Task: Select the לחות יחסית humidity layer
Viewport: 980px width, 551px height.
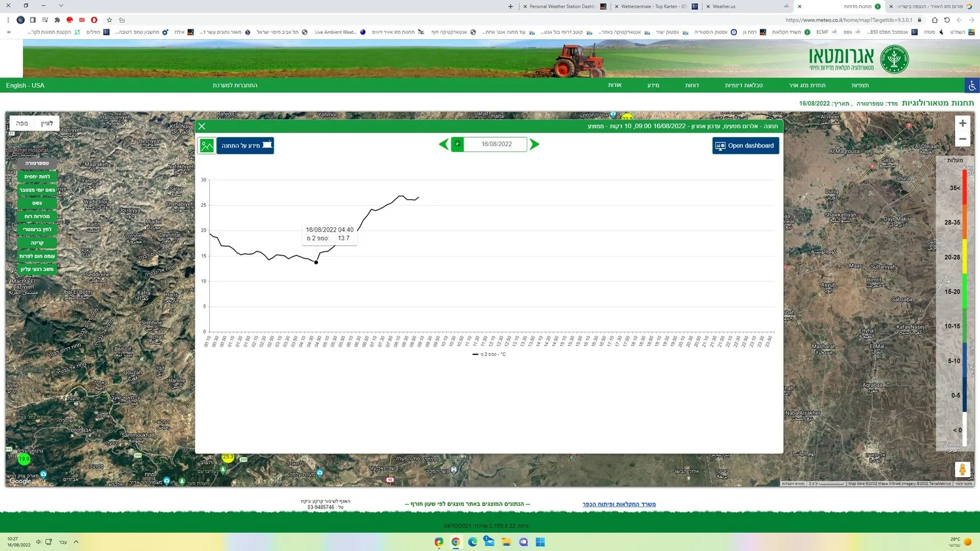Action: (x=37, y=177)
